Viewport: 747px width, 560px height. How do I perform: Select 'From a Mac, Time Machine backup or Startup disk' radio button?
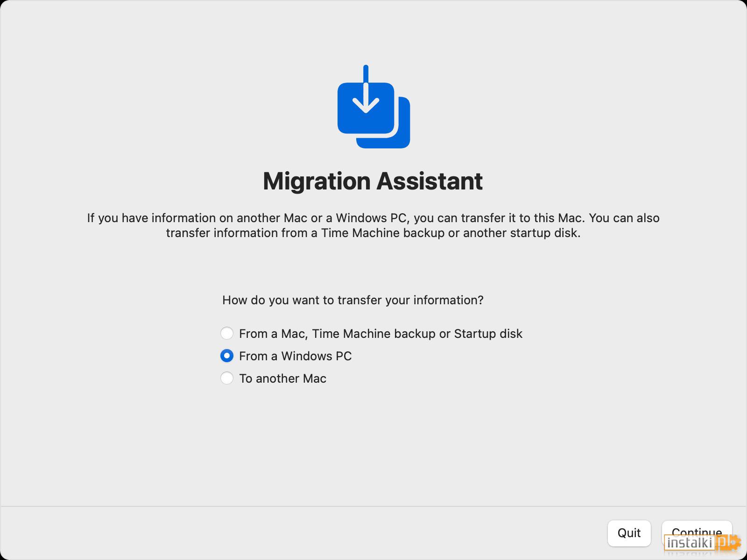[x=227, y=333]
